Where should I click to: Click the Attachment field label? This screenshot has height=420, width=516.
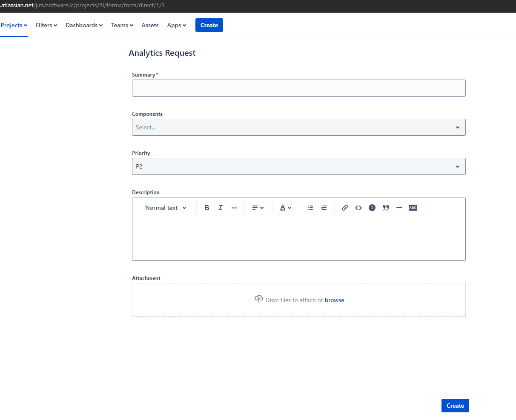[x=146, y=278]
